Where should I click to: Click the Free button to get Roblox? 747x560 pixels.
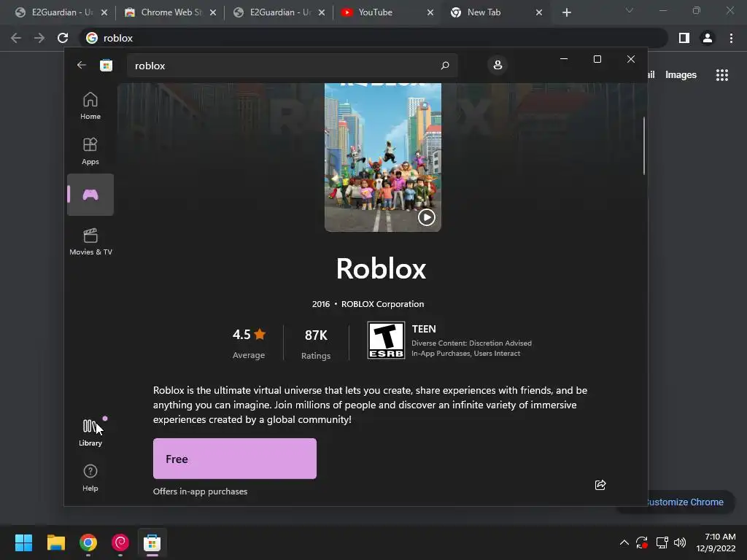coord(235,459)
